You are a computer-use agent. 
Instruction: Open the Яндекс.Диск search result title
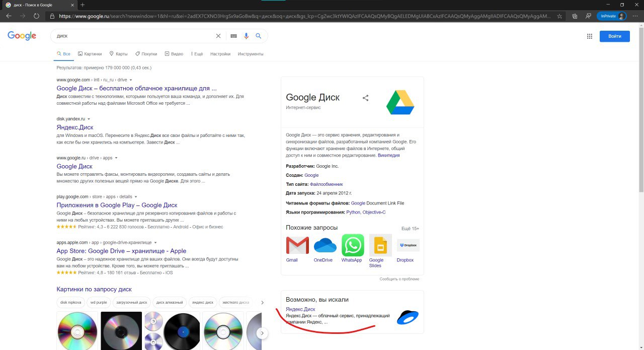point(75,127)
